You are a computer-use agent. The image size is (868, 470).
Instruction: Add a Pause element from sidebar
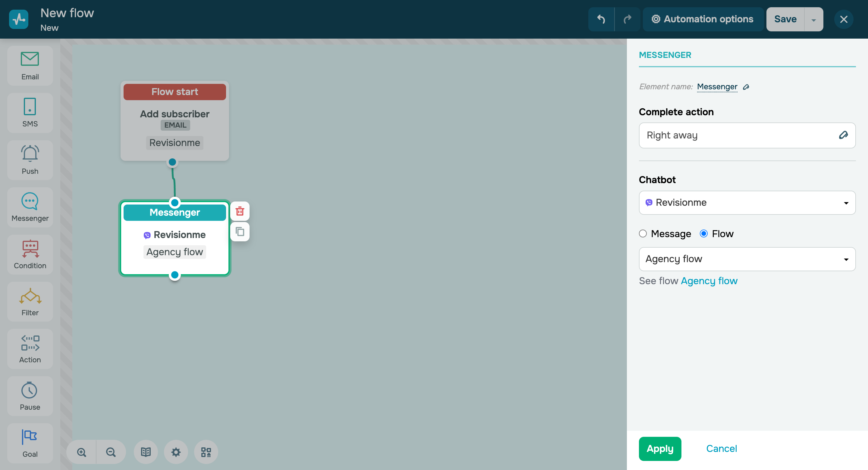[30, 396]
